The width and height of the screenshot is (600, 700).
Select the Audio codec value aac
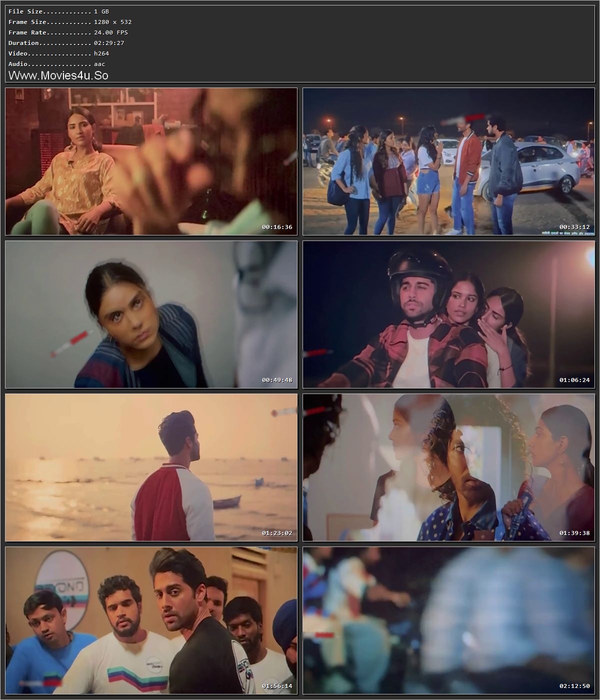coord(99,64)
